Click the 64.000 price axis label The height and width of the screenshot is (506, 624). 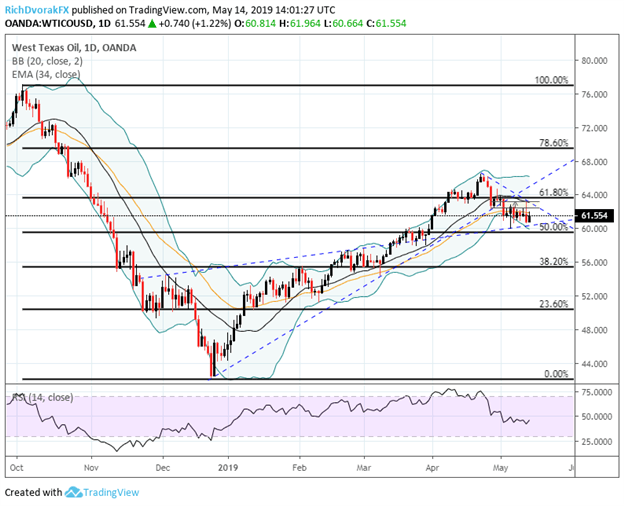pyautogui.click(x=594, y=195)
